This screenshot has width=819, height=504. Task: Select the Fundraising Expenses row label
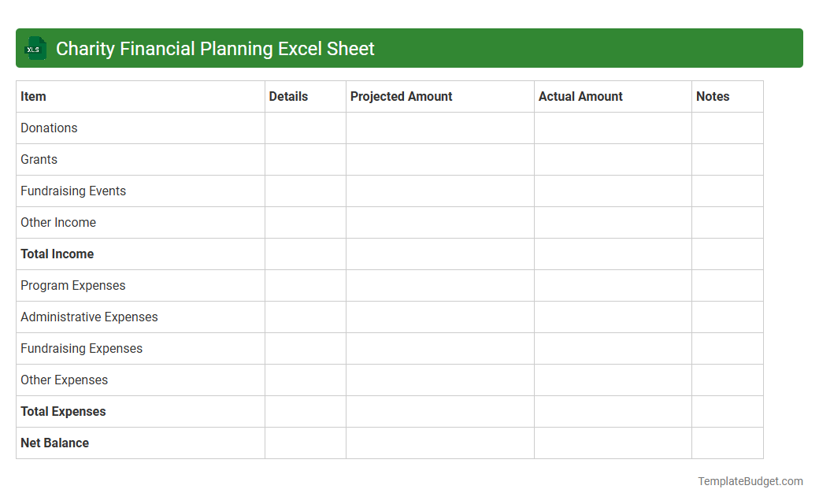pos(81,348)
